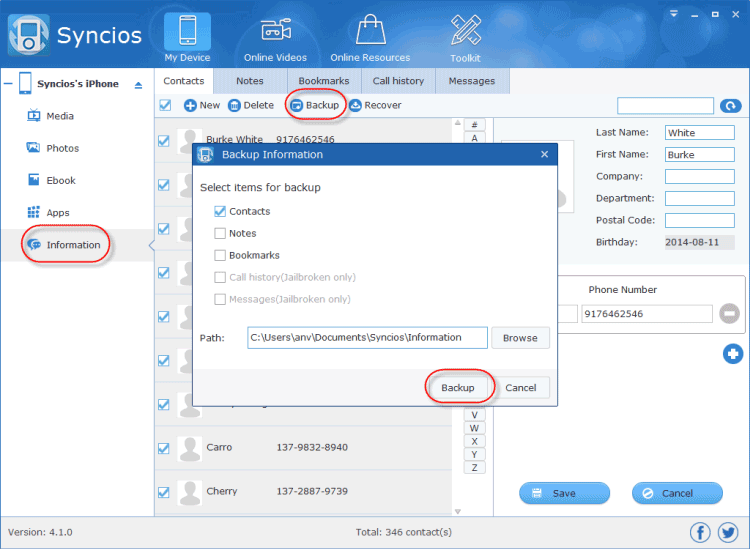Eject Syncios's iPhone with arrow icon
Image resolution: width=750 pixels, height=549 pixels.
(x=138, y=85)
